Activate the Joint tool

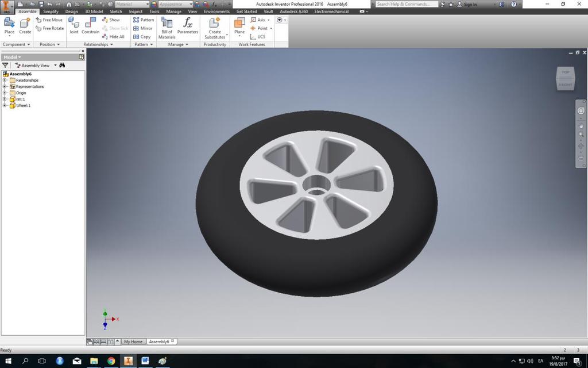(x=74, y=26)
